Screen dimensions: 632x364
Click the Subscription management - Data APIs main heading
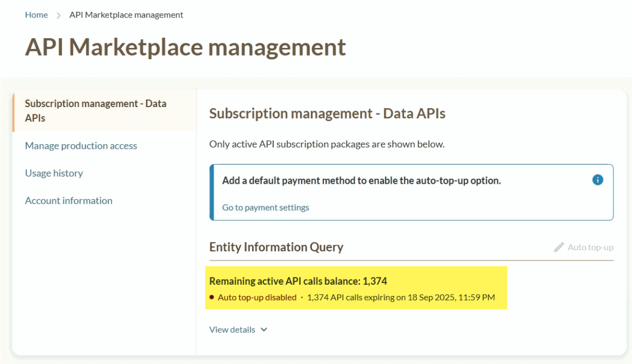[x=327, y=114]
